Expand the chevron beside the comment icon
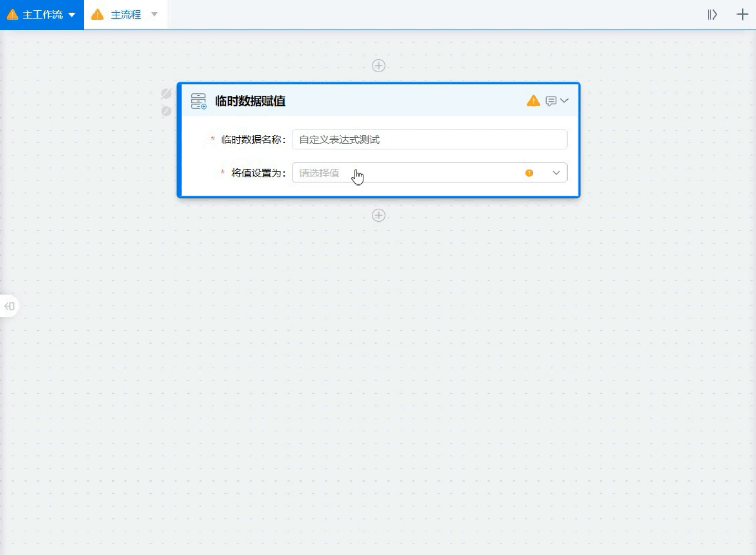 pos(564,101)
